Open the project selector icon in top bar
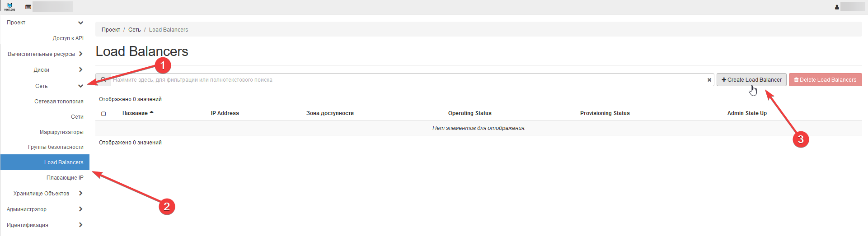 (x=28, y=7)
